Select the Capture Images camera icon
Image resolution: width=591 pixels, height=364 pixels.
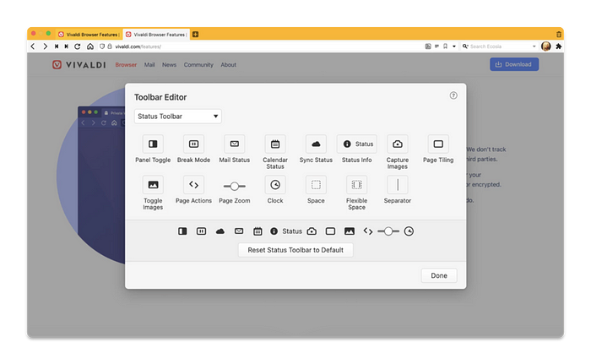(x=398, y=144)
